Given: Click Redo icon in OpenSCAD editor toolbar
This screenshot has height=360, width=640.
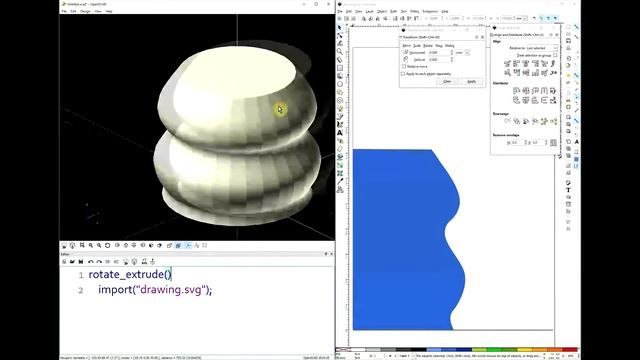Looking at the screenshot, I should [99, 262].
